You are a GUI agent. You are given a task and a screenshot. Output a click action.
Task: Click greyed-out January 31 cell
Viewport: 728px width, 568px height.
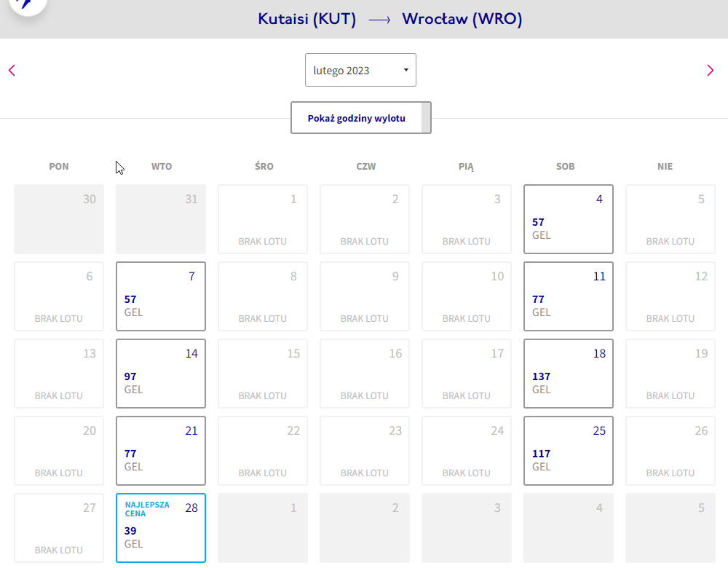tap(161, 219)
